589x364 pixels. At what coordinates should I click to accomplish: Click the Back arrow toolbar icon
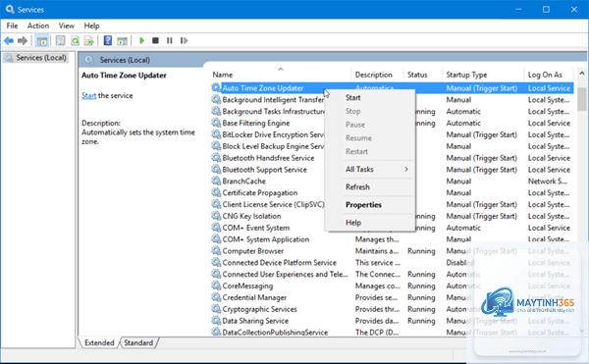(9, 40)
